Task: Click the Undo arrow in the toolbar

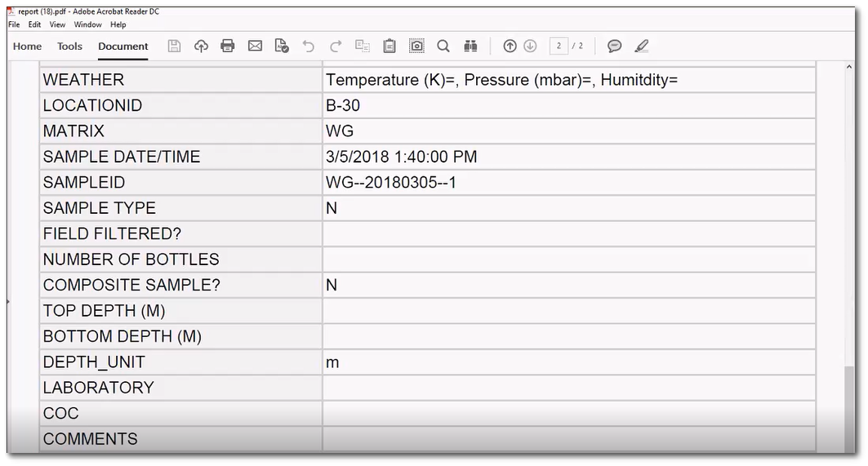Action: point(308,47)
